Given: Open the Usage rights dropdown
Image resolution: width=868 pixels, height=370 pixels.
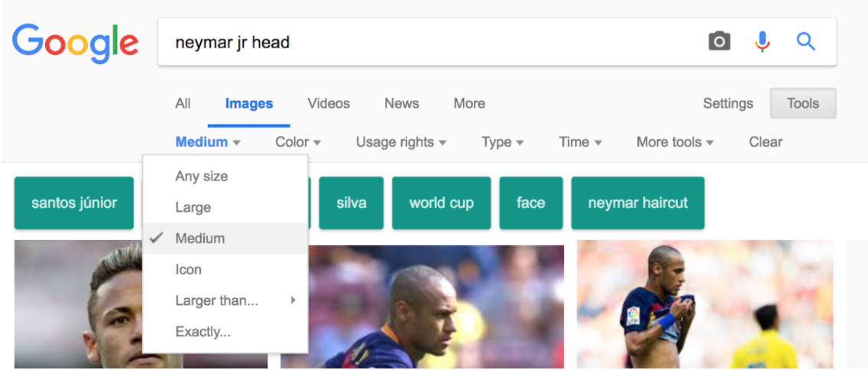Looking at the screenshot, I should [401, 142].
